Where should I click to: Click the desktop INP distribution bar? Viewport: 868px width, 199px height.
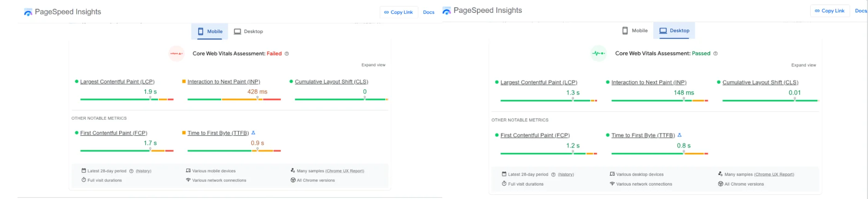(x=660, y=100)
